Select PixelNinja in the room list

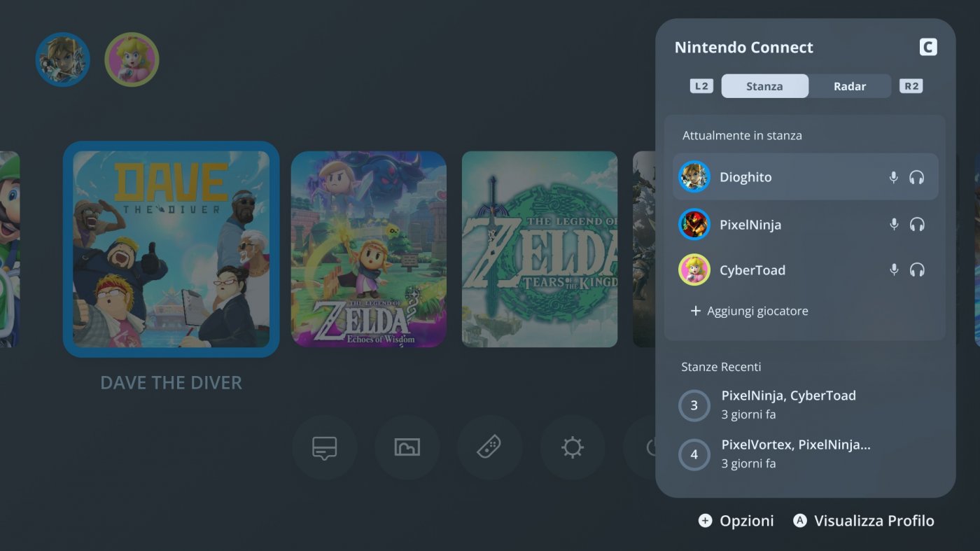pyautogui.click(x=805, y=224)
